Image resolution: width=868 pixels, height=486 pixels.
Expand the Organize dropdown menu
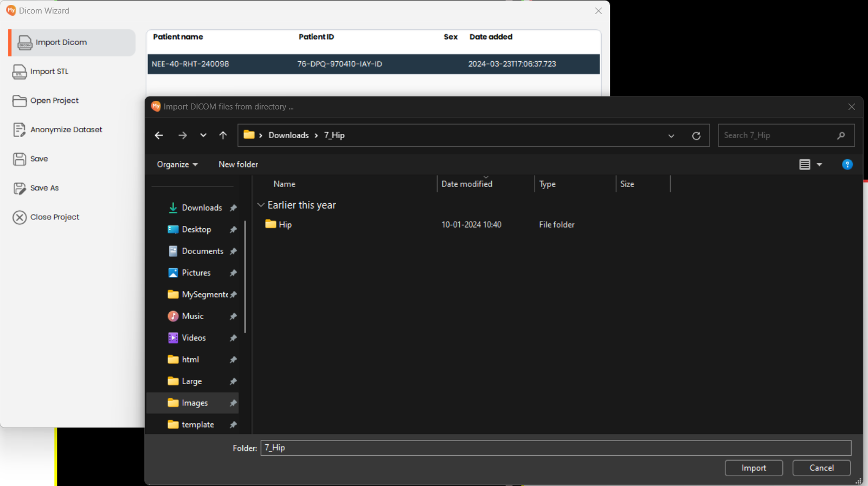[177, 165]
